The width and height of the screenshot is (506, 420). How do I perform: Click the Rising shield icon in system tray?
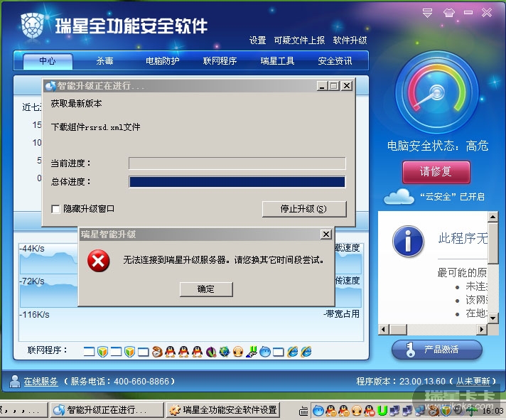(446, 410)
